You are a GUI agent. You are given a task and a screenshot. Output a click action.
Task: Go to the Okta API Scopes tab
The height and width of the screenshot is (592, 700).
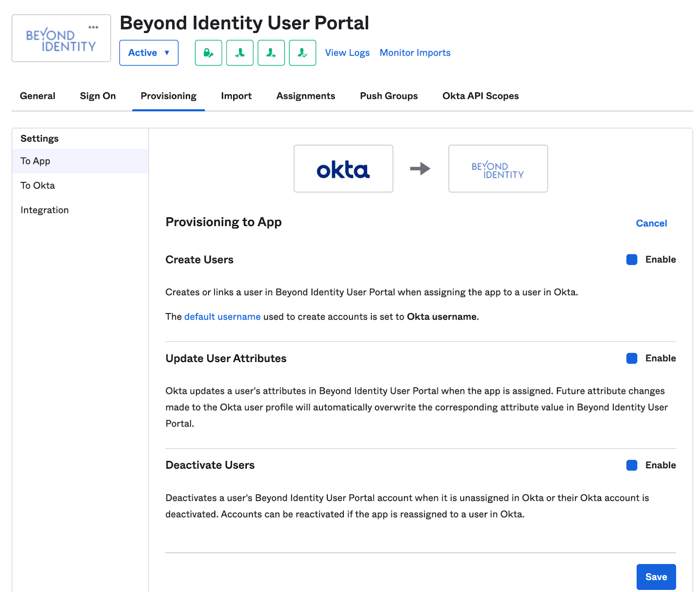tap(480, 96)
